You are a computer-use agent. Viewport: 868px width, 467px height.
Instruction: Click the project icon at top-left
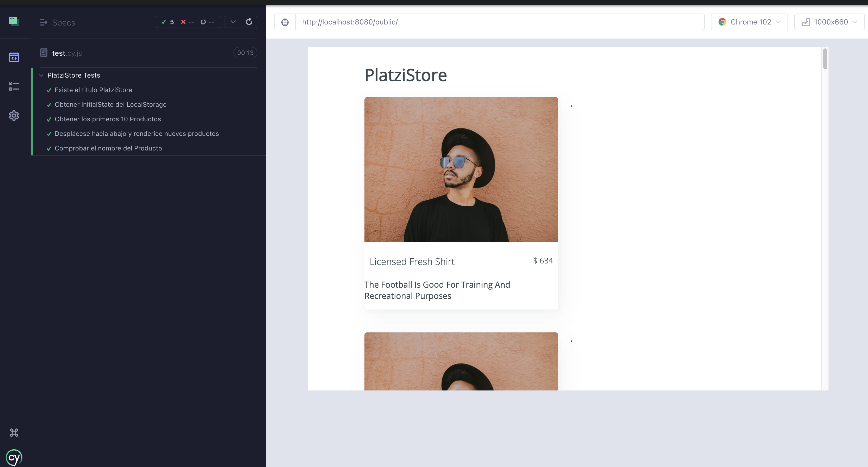tap(14, 22)
